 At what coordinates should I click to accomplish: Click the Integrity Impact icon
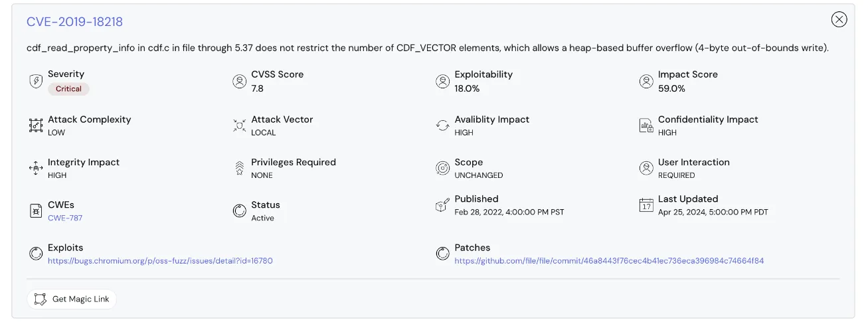pyautogui.click(x=36, y=168)
